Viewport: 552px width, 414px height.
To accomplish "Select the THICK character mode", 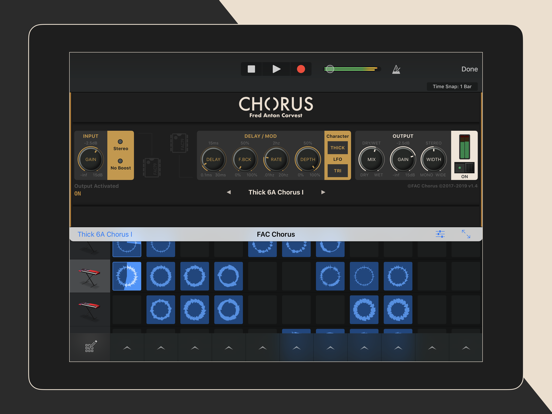I will 338,148.
